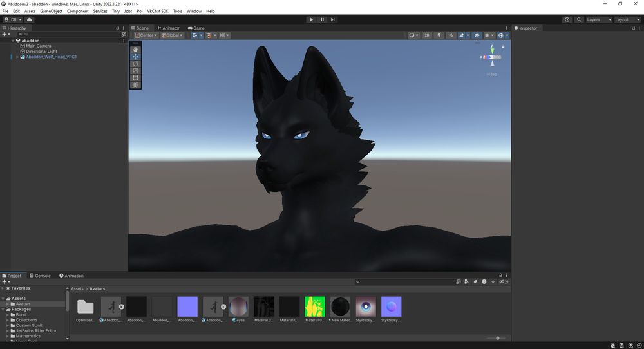Open scene camera settings dropdown
Image resolution: width=644 pixels, height=349 pixels.
click(489, 35)
